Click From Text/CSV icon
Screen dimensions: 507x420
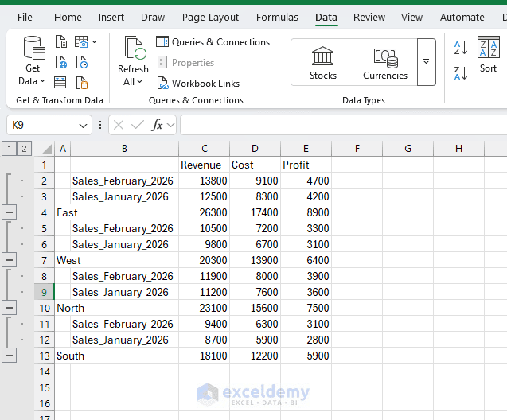[60, 41]
